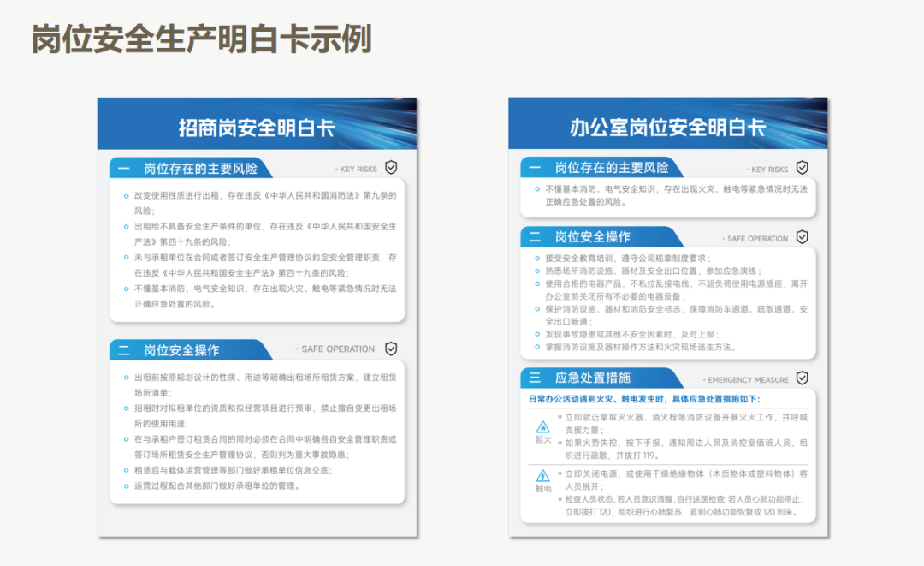The image size is (924, 566).
Task: Switch to the 办公室岗位安全明白卡 card header
Action: pyautogui.click(x=668, y=124)
